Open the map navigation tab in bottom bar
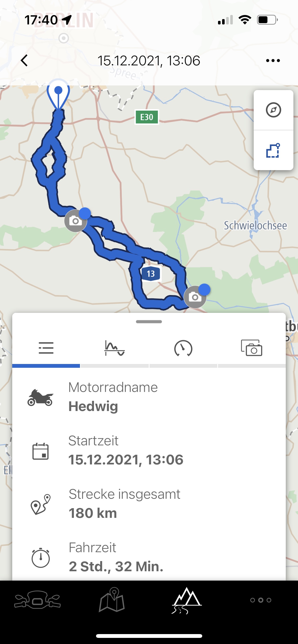Image resolution: width=298 pixels, height=644 pixels. [112, 600]
